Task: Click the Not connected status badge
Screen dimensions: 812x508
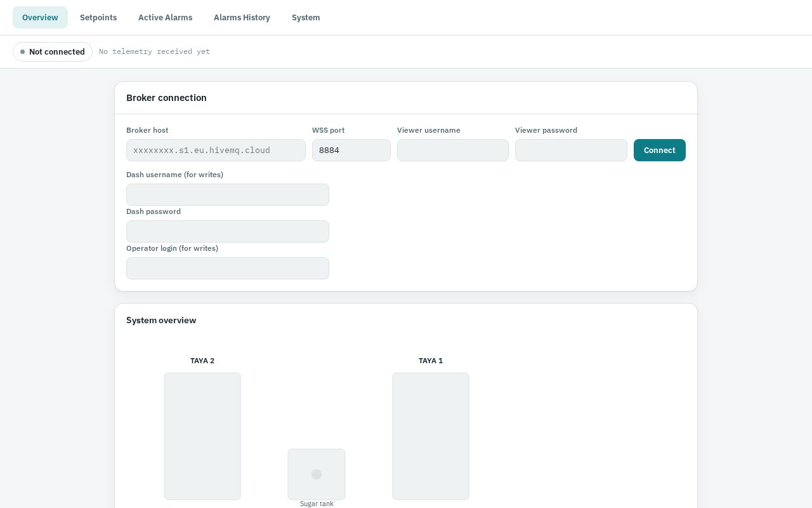Action: point(53,52)
